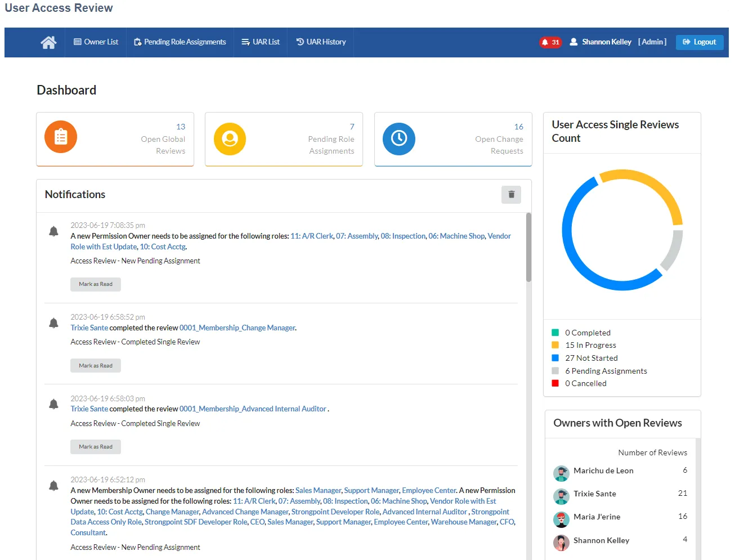The width and height of the screenshot is (735, 560).
Task: Click the blue clock Open Change Requests icon
Action: point(399,138)
